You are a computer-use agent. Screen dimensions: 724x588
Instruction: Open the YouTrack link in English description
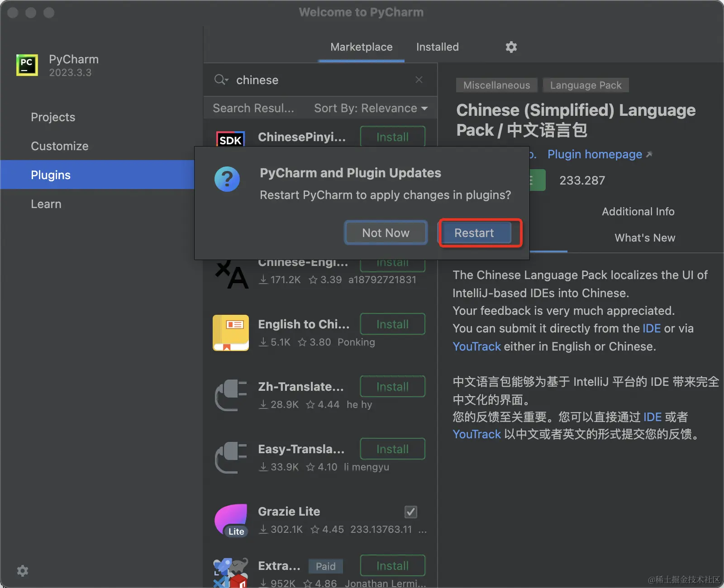coord(477,346)
